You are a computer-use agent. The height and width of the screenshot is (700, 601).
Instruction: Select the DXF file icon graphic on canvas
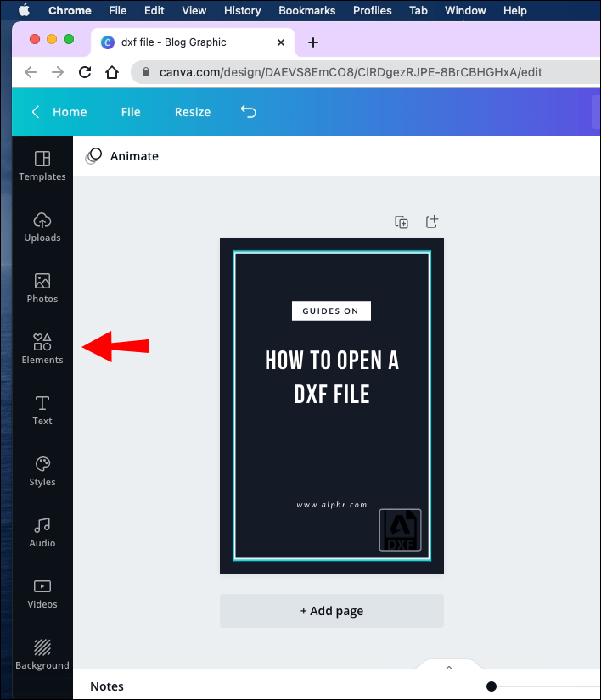click(x=400, y=530)
